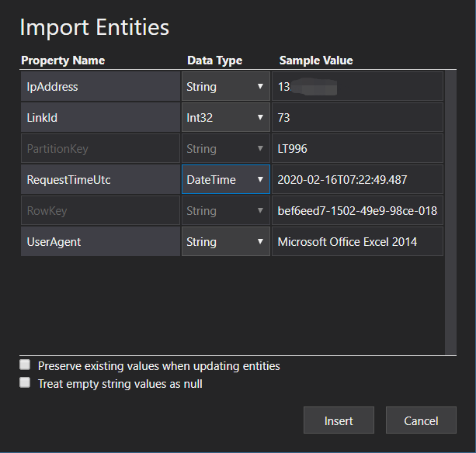The image size is (476, 453).
Task: Edit the IpAddress property name field
Action: coord(101,87)
